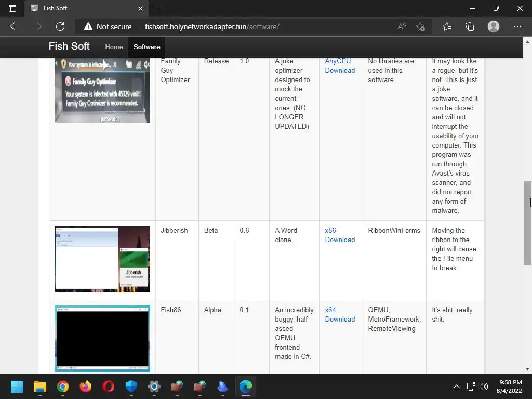The height and width of the screenshot is (399, 532).
Task: Open Edge Settings and more menu
Action: pos(517,26)
